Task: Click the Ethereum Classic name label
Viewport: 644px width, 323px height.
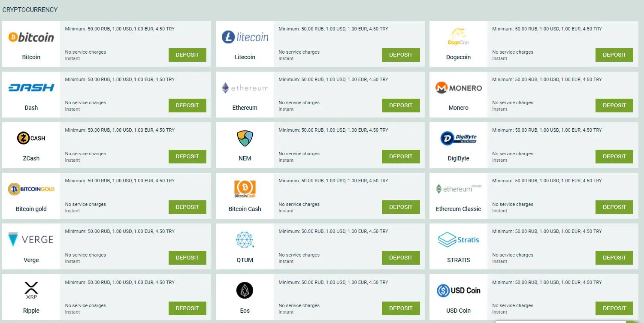Action: point(458,209)
